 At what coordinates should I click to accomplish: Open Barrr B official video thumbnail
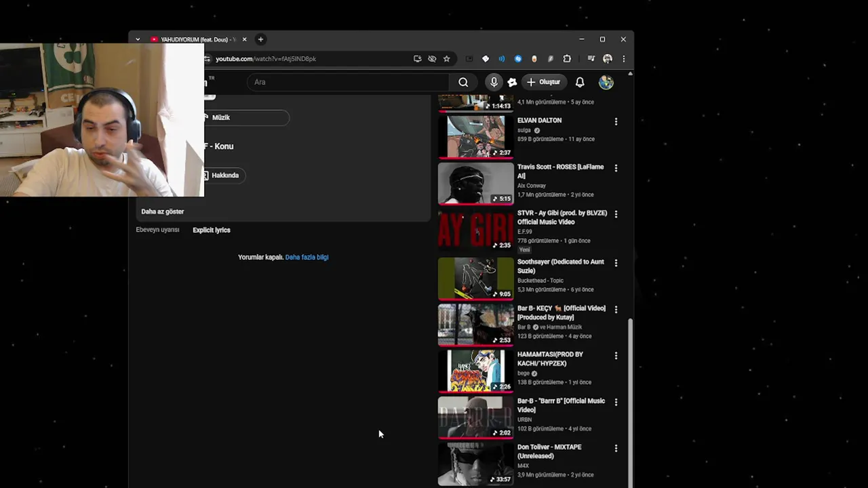[475, 417]
